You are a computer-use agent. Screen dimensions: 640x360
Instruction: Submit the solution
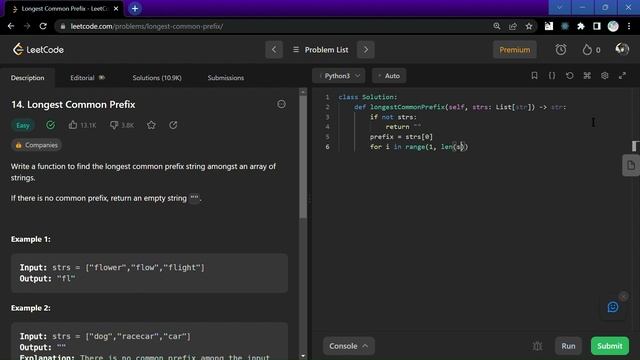(x=610, y=346)
